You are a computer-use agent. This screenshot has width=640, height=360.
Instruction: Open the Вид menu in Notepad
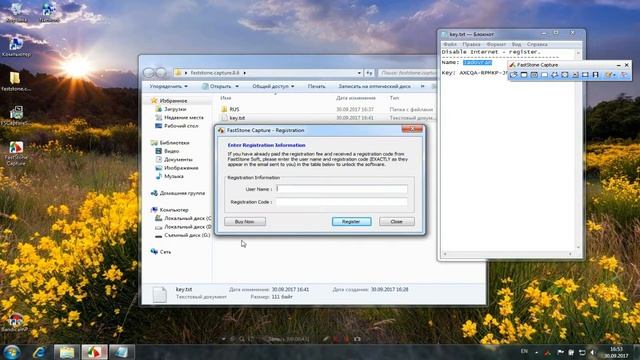click(x=516, y=44)
